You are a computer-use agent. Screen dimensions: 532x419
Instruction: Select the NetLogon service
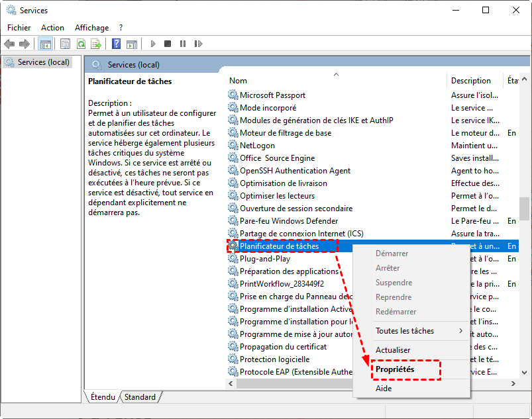[x=257, y=146]
